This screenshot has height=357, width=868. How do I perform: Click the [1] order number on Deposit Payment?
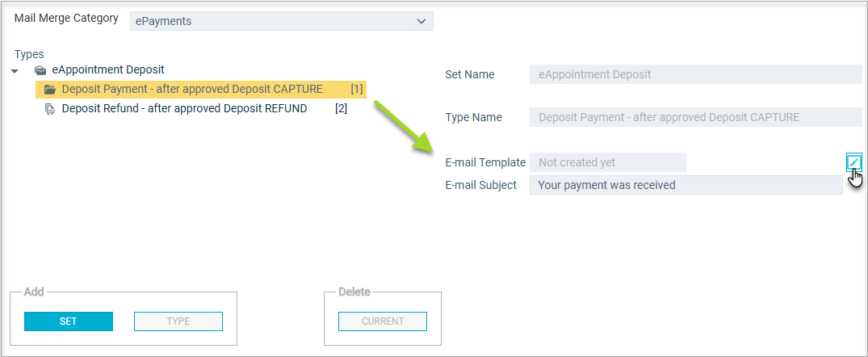tap(356, 89)
